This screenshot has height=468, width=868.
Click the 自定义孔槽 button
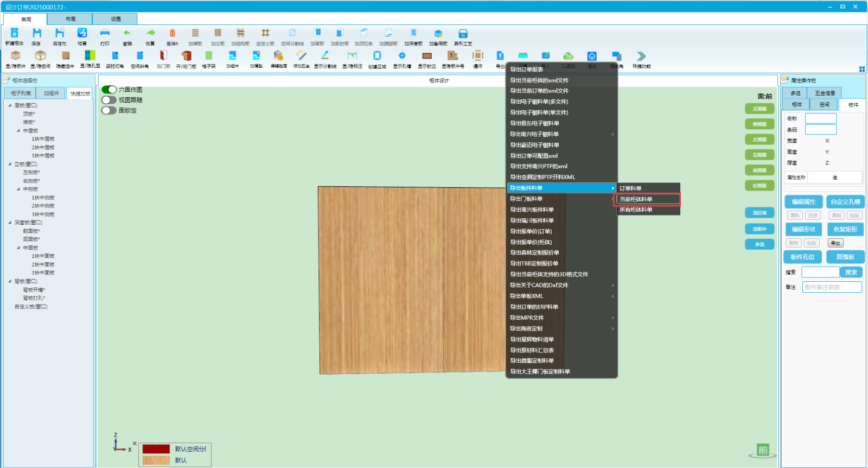click(x=845, y=202)
